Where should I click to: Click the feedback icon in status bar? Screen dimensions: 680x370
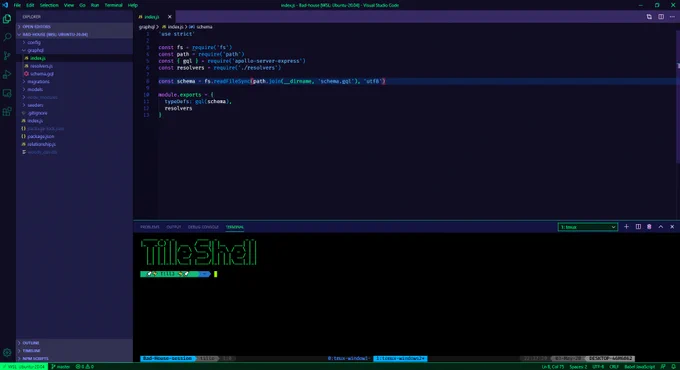point(663,367)
